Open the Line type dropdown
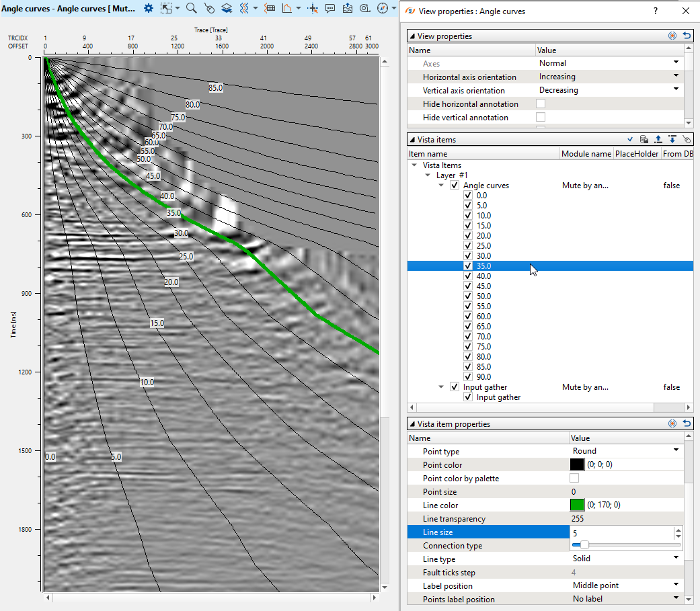The width and height of the screenshot is (700, 611). [x=676, y=559]
